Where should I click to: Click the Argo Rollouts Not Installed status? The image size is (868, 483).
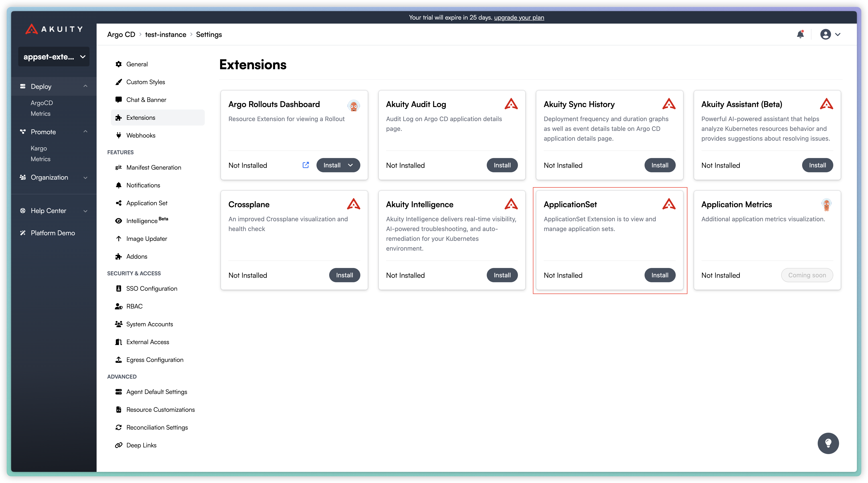248,165
